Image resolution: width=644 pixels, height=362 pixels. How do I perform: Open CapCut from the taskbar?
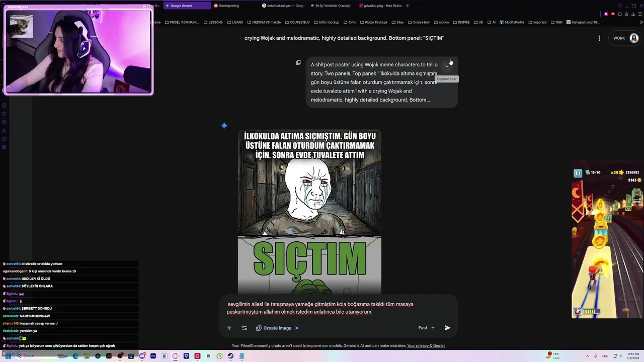[x=208, y=356]
